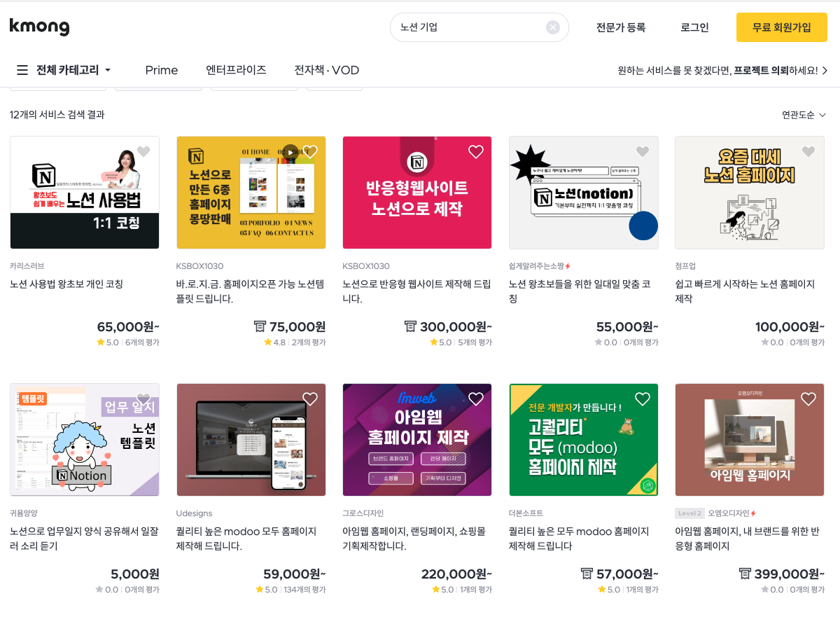
Task: Favorite the 그로스디자인 아임웹 홈페이지 제작 card heart
Action: coord(476,398)
